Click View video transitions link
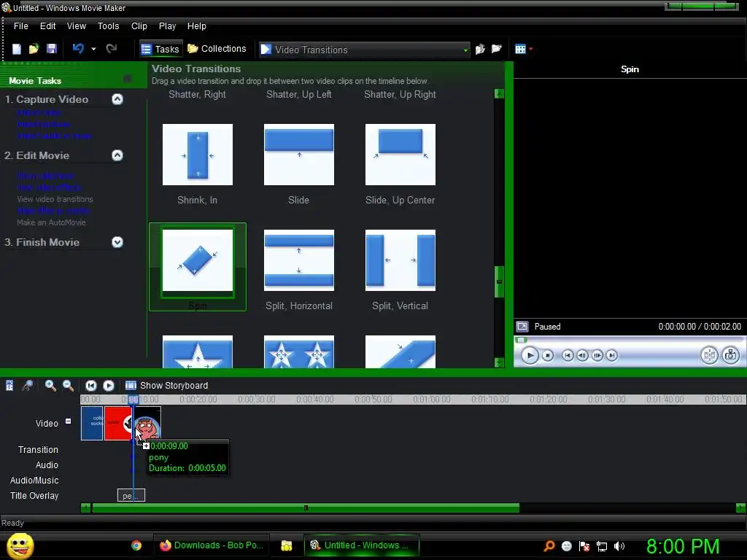This screenshot has width=747, height=560. pos(55,199)
